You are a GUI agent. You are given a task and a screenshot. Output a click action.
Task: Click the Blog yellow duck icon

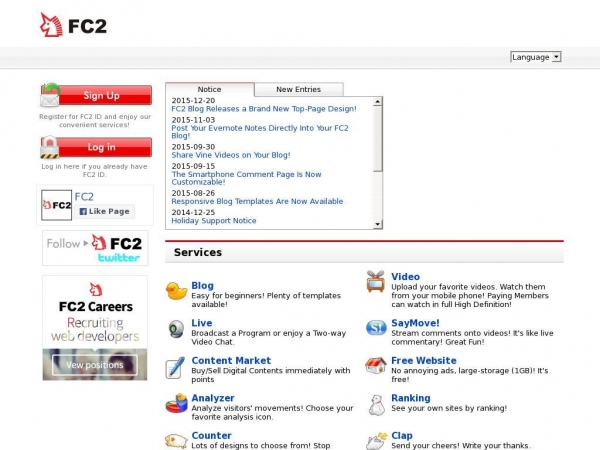[176, 291]
